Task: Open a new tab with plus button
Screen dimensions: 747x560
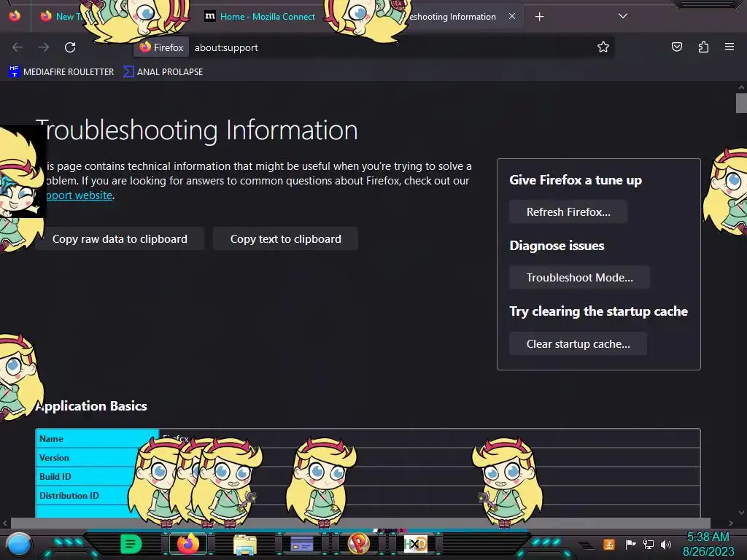Action: click(x=539, y=17)
